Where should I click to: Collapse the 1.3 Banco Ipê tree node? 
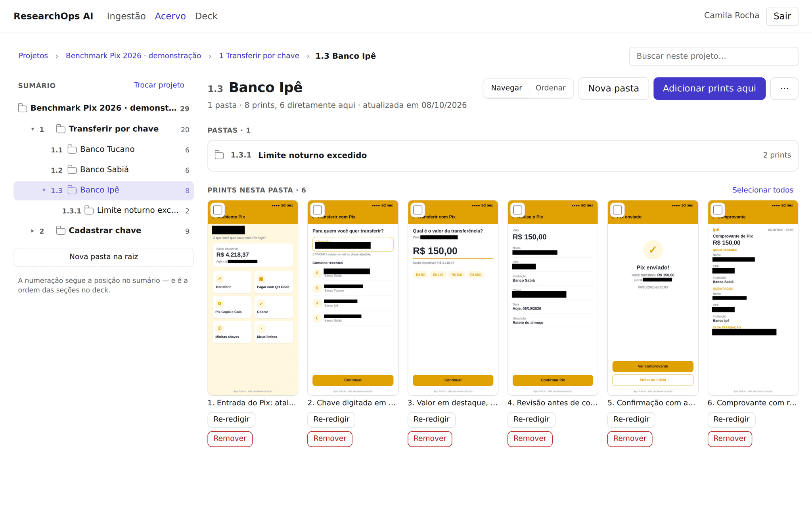44,190
